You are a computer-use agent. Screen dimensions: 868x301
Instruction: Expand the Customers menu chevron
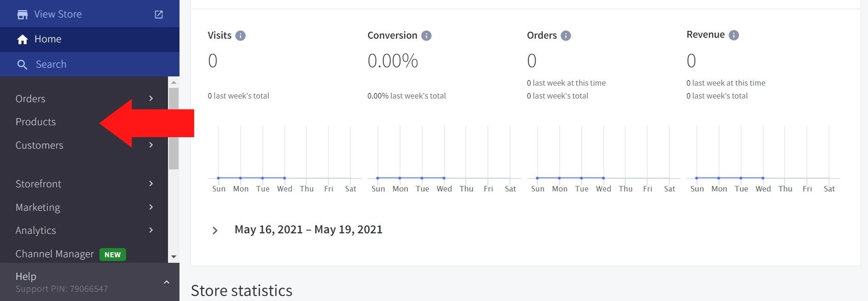pos(151,145)
